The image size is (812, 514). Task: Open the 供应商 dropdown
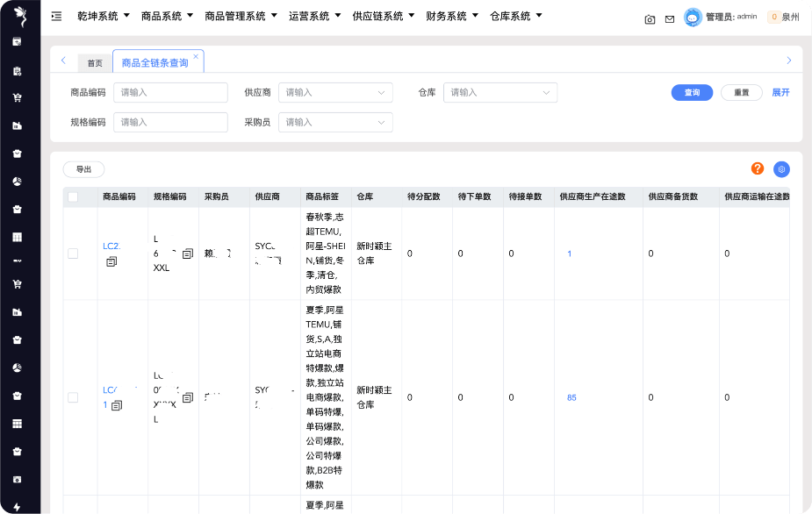(334, 92)
